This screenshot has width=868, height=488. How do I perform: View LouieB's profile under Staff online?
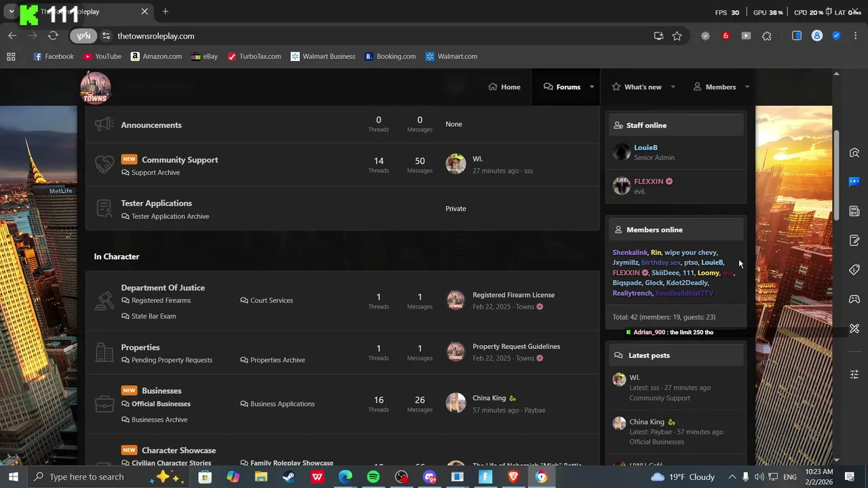click(x=646, y=147)
